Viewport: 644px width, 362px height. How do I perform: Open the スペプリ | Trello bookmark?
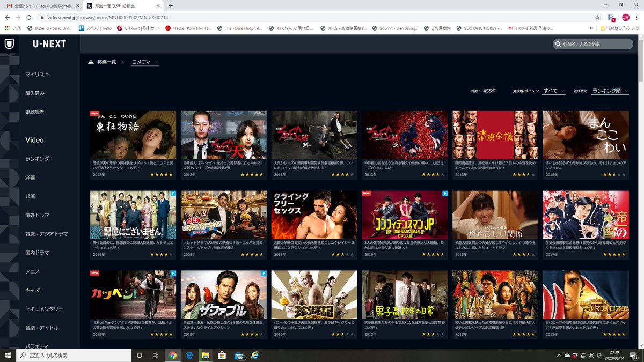point(96,28)
